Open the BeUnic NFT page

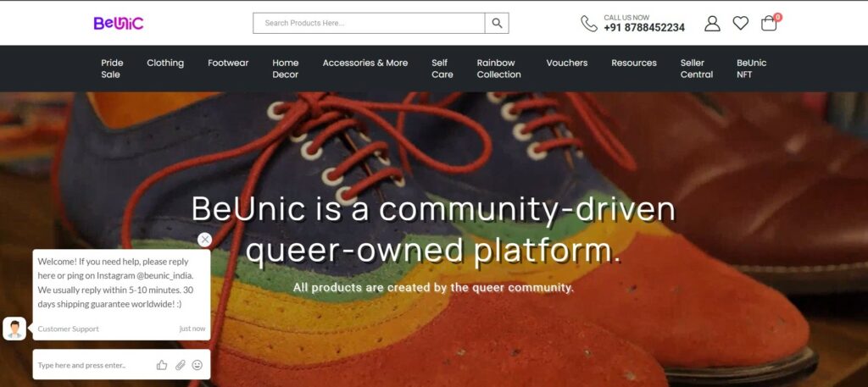point(751,69)
